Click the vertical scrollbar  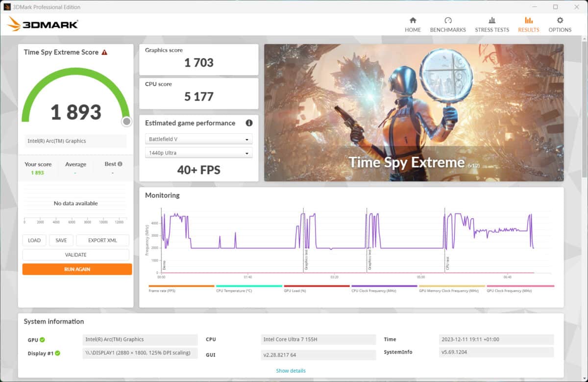pyautogui.click(x=584, y=110)
